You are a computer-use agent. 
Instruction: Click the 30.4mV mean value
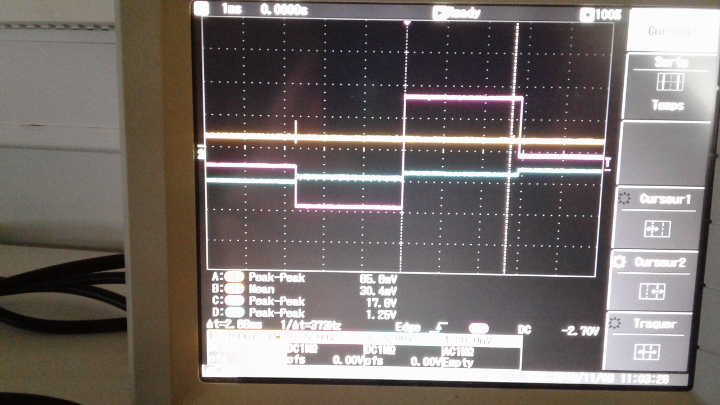click(378, 291)
